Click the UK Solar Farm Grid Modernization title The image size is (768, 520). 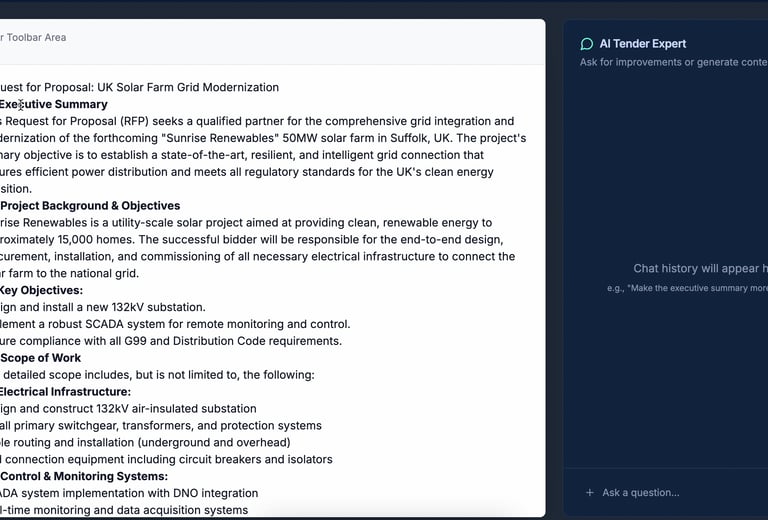click(x=140, y=87)
